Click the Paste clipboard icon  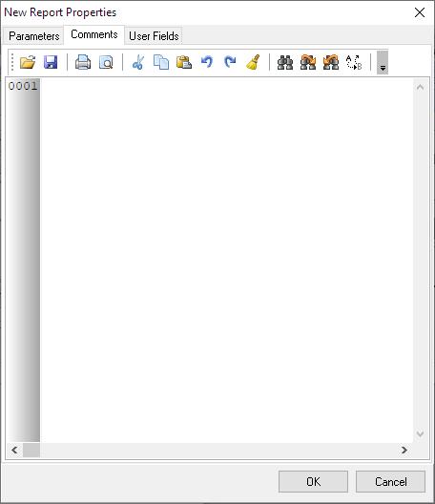[x=184, y=62]
